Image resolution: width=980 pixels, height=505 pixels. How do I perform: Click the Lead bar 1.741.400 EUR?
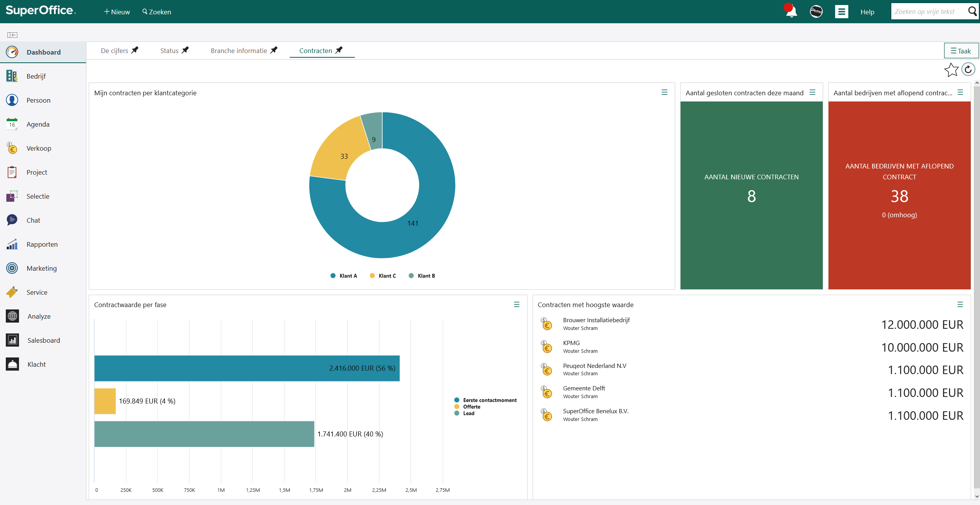point(204,434)
